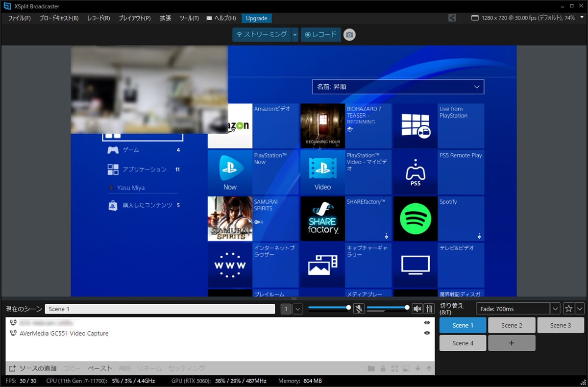588x387 pixels.
Task: Adjust the speaker volume slider
Action: (x=387, y=308)
